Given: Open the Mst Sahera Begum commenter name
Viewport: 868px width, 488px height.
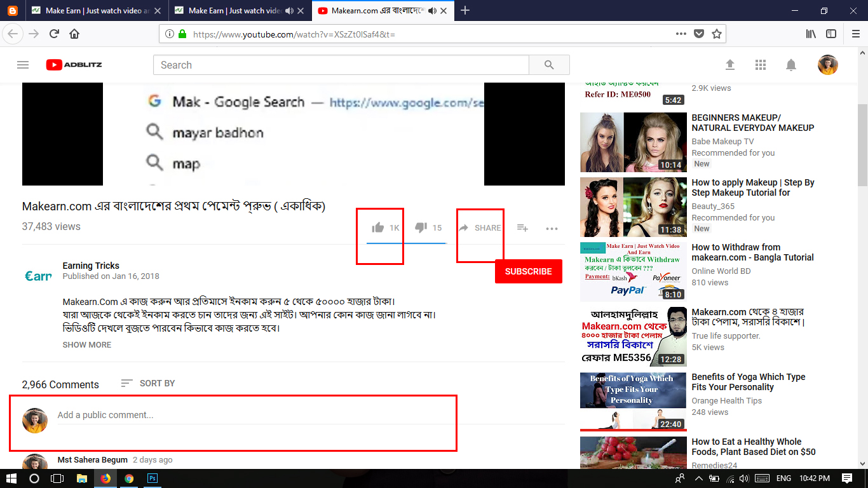Looking at the screenshot, I should point(93,459).
